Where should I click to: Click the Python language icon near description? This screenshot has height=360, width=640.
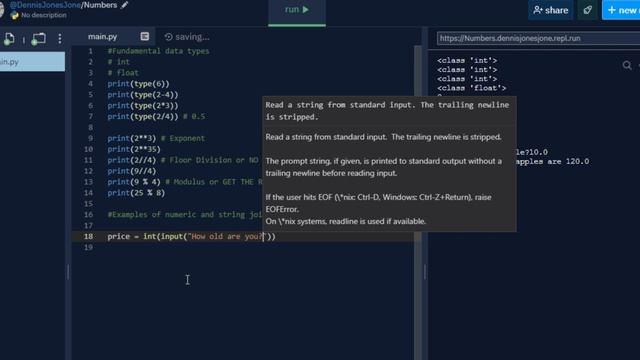[x=15, y=16]
